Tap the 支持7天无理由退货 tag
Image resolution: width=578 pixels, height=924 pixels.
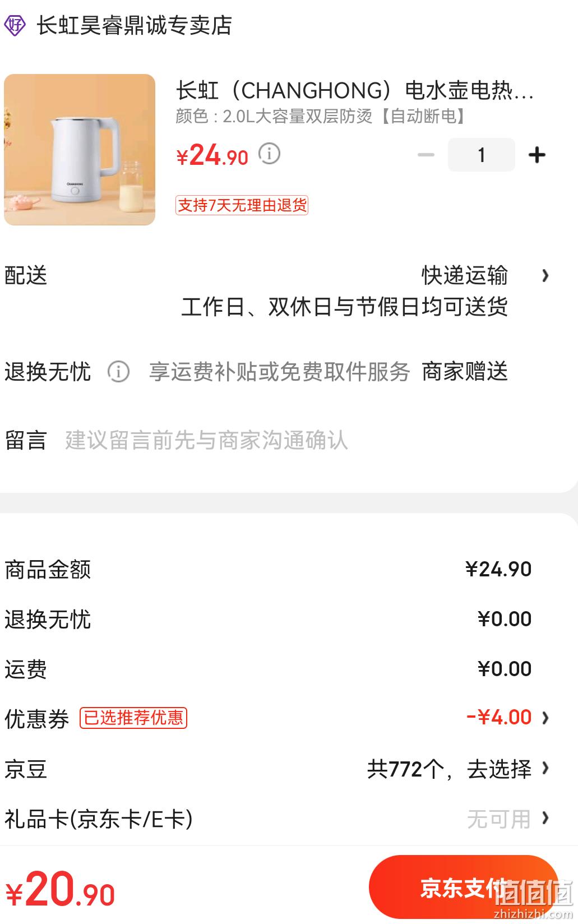(x=242, y=205)
